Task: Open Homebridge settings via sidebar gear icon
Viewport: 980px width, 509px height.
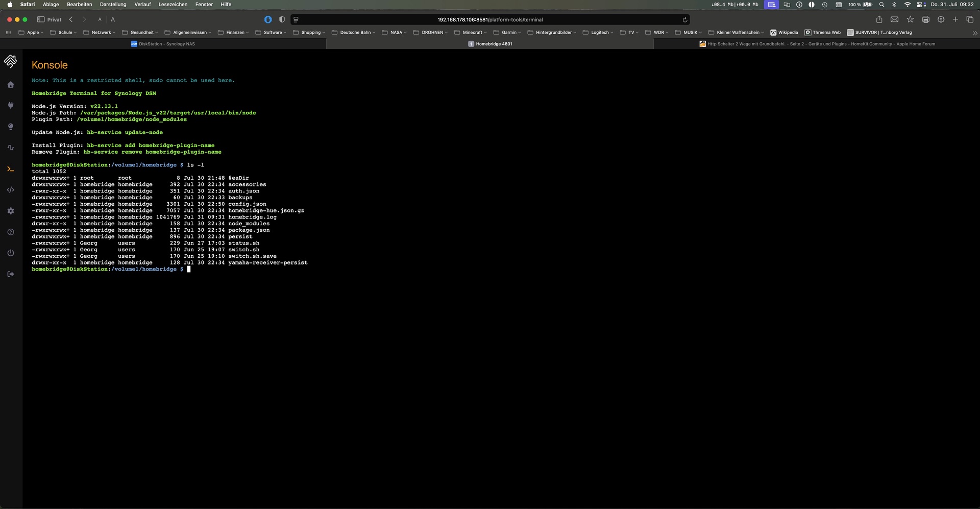Action: (11, 211)
